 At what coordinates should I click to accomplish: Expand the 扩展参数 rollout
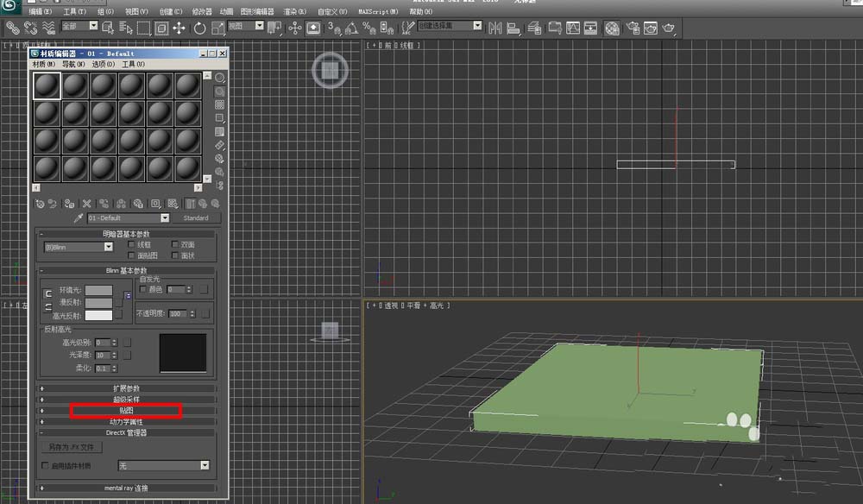pyautogui.click(x=126, y=388)
